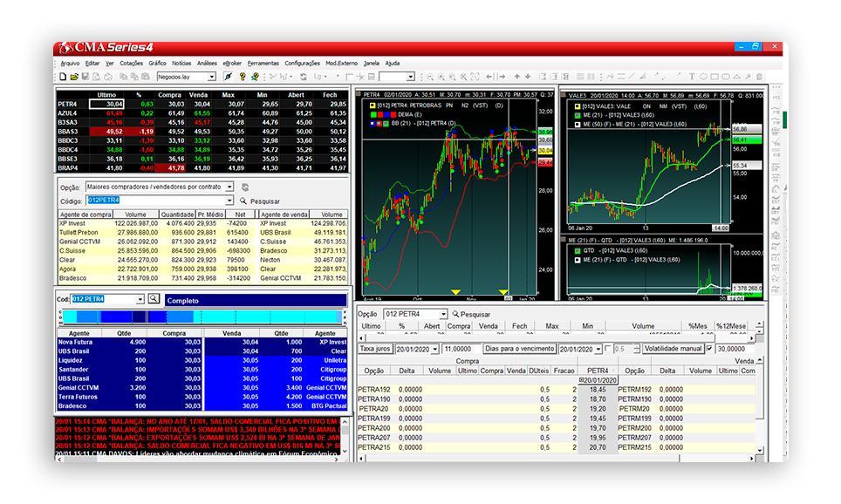Click the print preview toolbar icon

(x=96, y=77)
